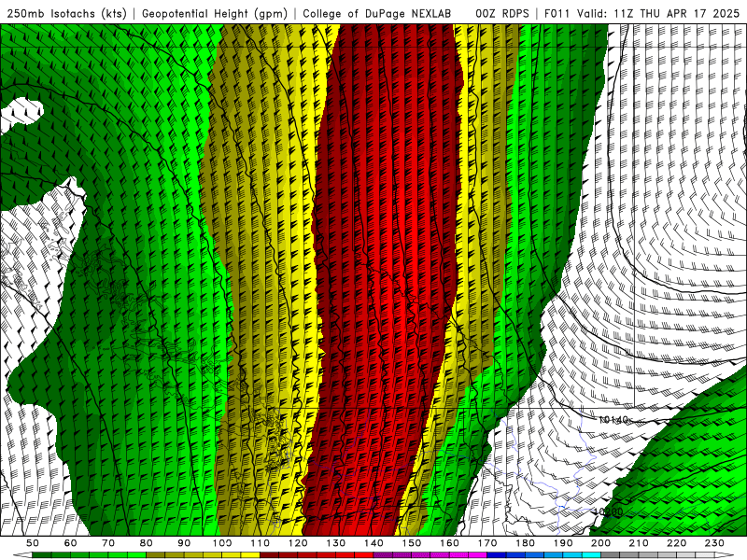This screenshot has width=747, height=560.
Task: Click the '190' legend value
Action: pos(563,543)
